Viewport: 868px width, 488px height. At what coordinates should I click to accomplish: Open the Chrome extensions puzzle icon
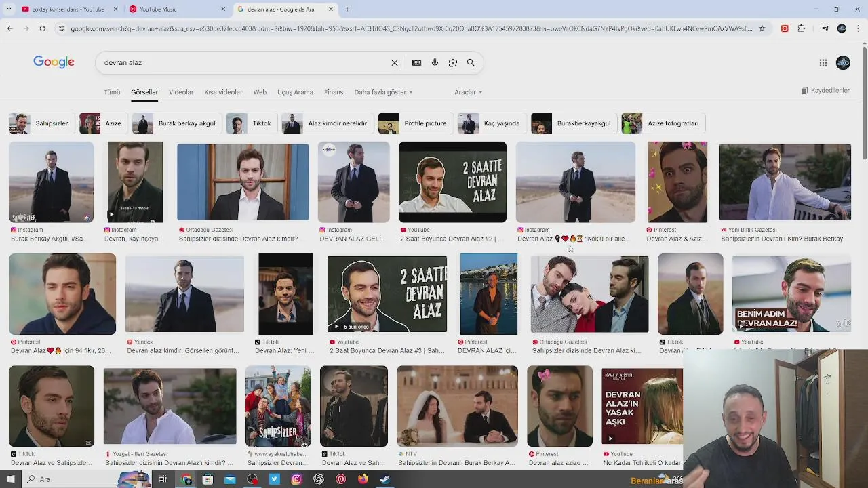tap(802, 28)
